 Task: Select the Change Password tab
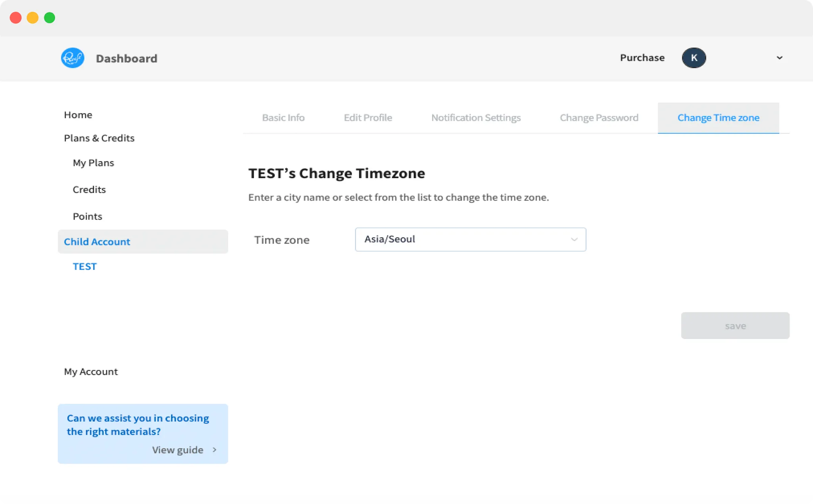[599, 118]
